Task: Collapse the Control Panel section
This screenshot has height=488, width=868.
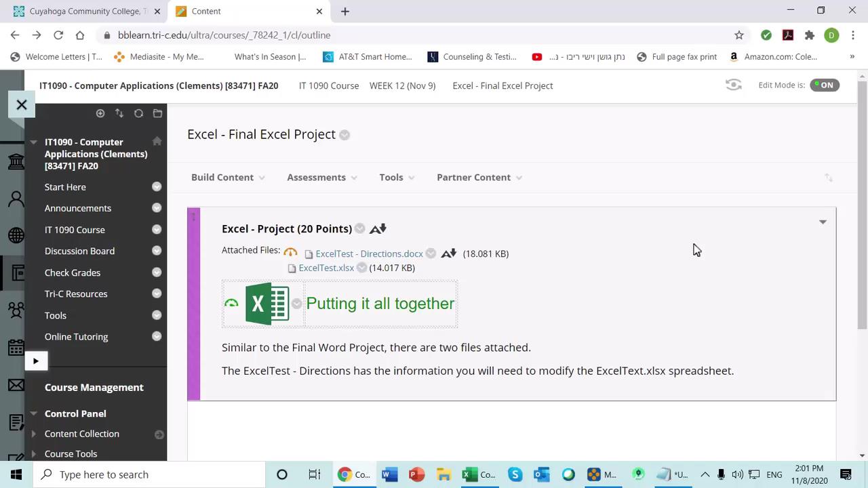Action: (34, 413)
